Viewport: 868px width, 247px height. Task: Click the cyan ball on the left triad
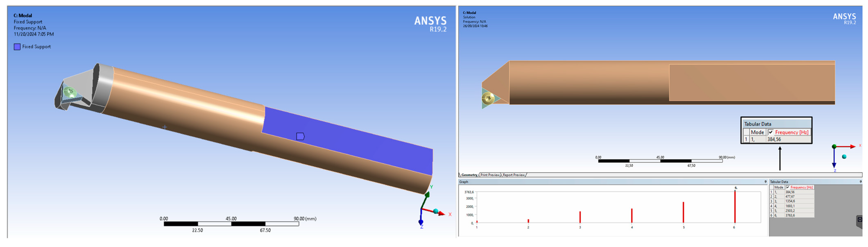point(436,211)
